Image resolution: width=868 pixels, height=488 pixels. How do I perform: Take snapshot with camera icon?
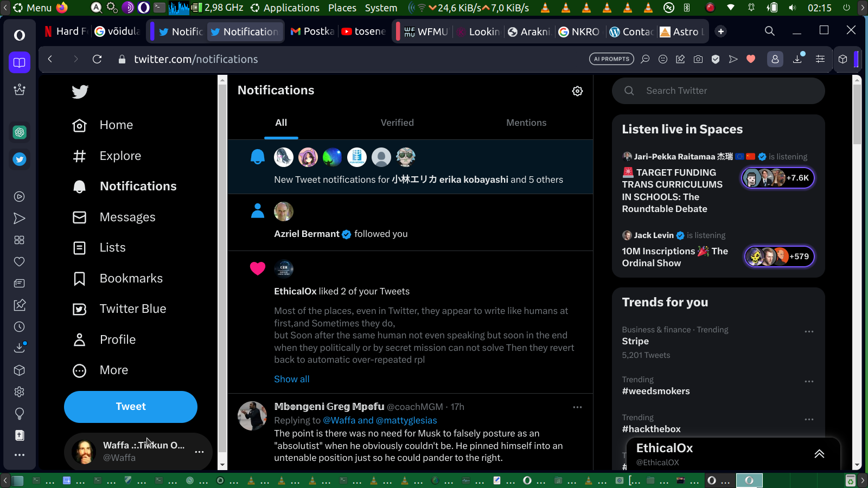(x=698, y=59)
